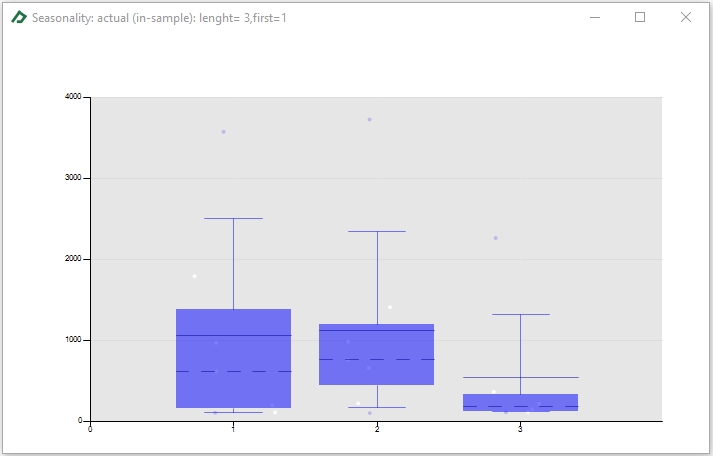Image resolution: width=713 pixels, height=456 pixels.
Task: Select the highest outlier above box 2
Action: click(370, 120)
